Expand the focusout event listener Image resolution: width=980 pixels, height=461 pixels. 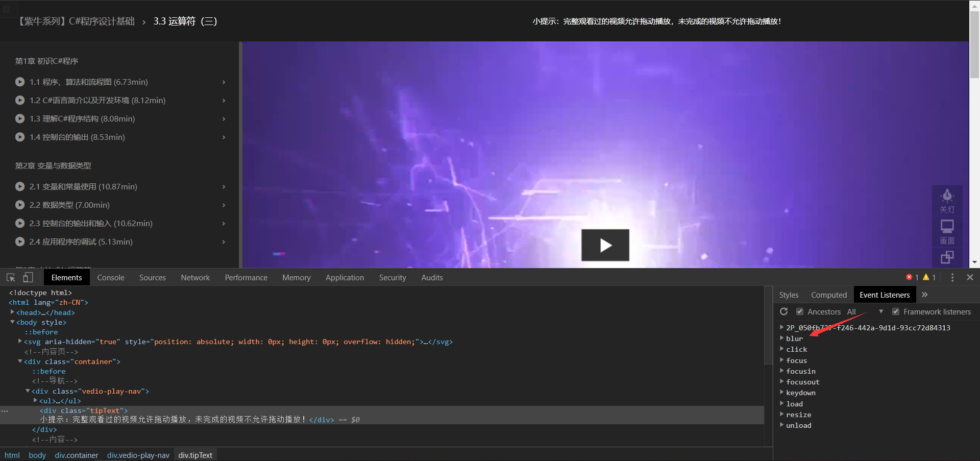(782, 381)
